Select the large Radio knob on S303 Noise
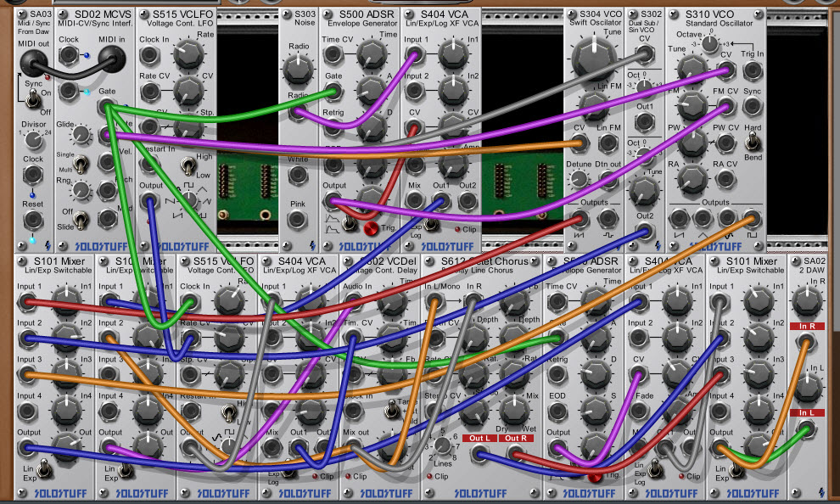The image size is (840, 504). 299,70
